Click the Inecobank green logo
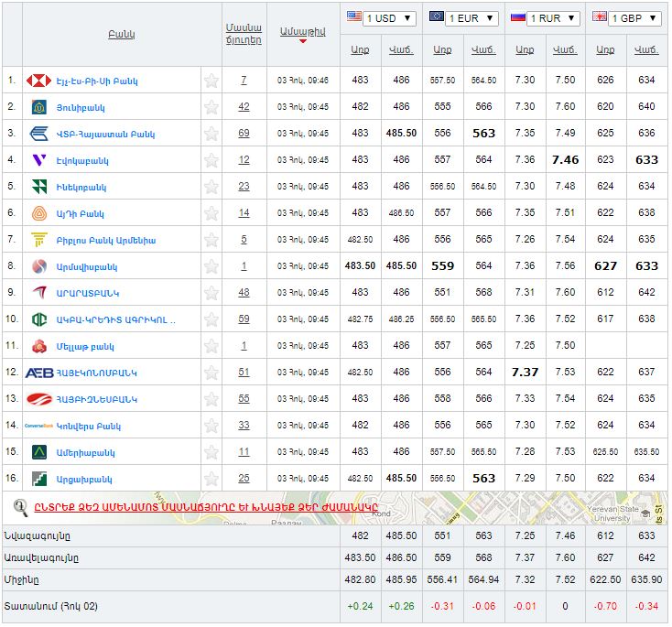Viewport: 672px width, 627px height. coord(38,187)
